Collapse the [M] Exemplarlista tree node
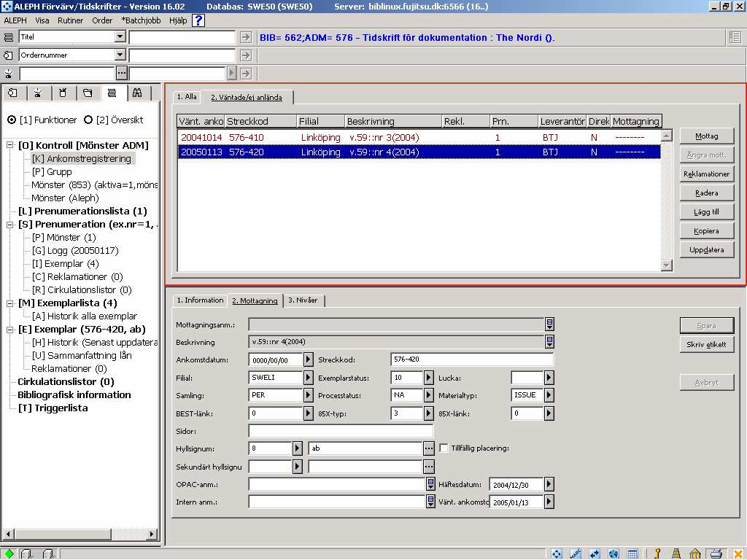Image resolution: width=747 pixels, height=560 pixels. tap(9, 303)
